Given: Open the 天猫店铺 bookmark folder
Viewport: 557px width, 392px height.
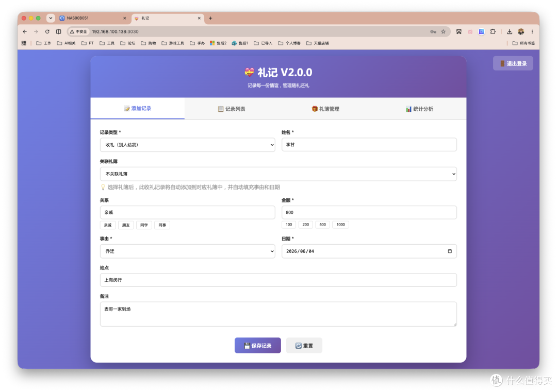Looking at the screenshot, I should [318, 43].
